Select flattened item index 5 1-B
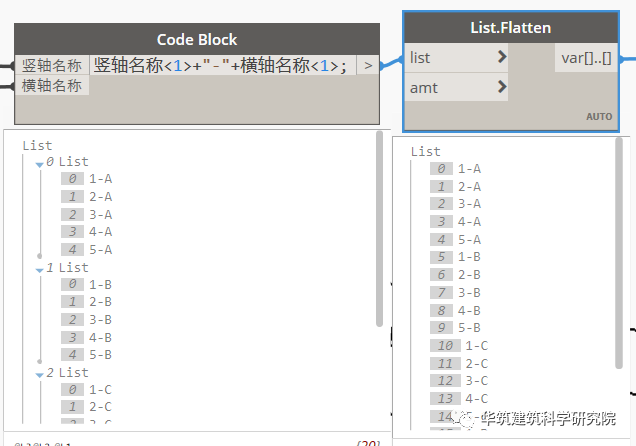 pos(456,257)
